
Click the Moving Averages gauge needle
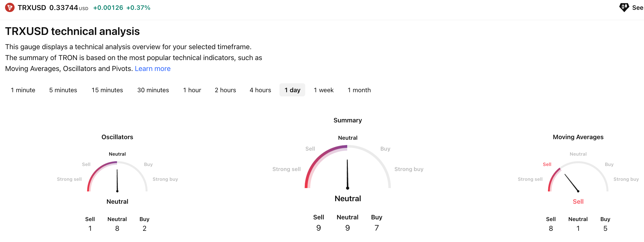coord(571,183)
